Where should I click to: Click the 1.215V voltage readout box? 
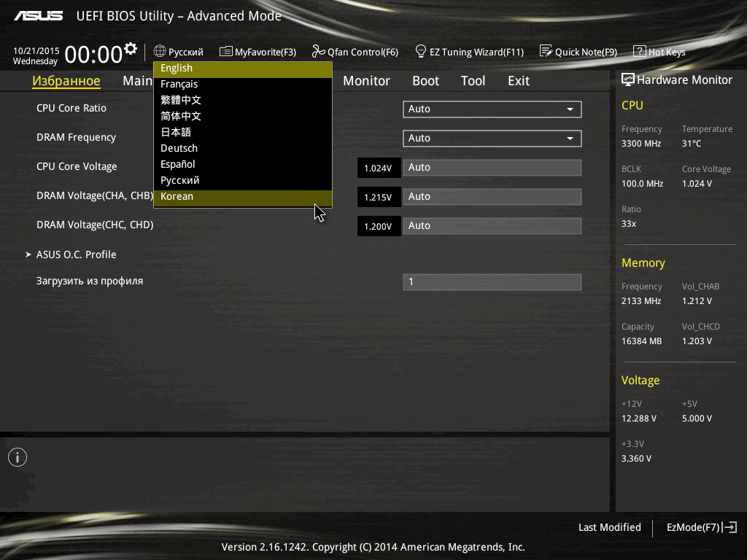click(x=379, y=197)
